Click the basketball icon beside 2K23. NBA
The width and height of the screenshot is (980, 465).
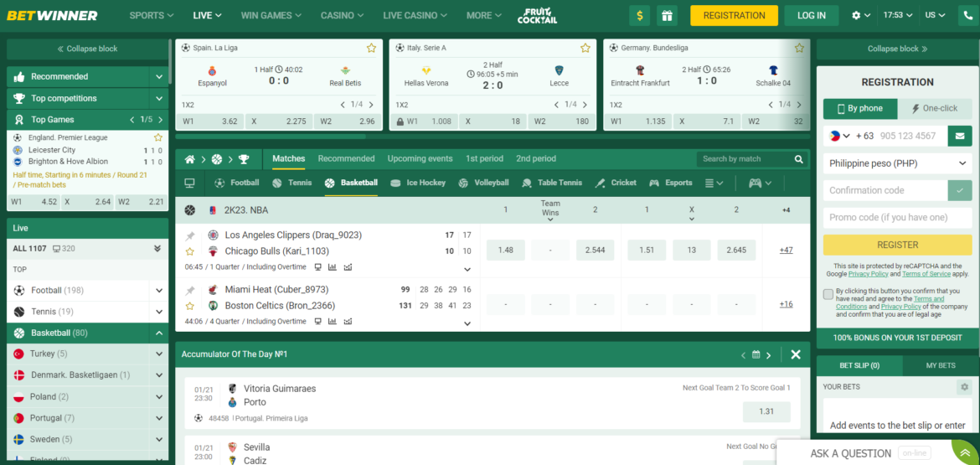[189, 210]
